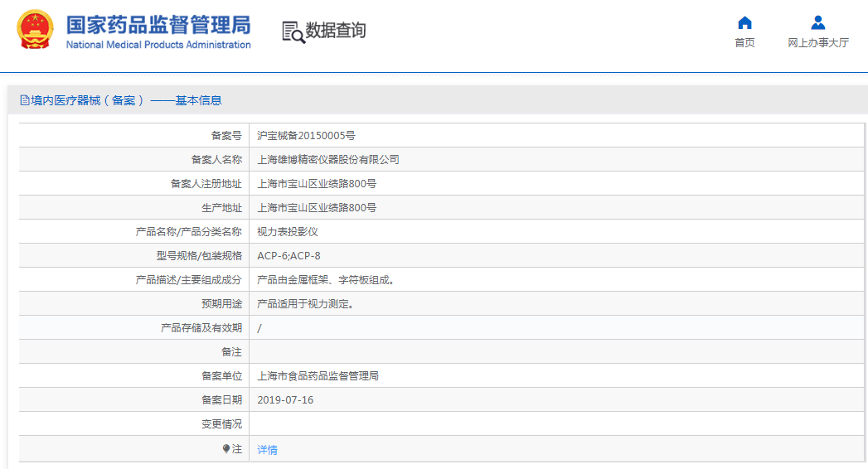Click 数据查询 heading text
The width and height of the screenshot is (868, 469).
coord(336,30)
